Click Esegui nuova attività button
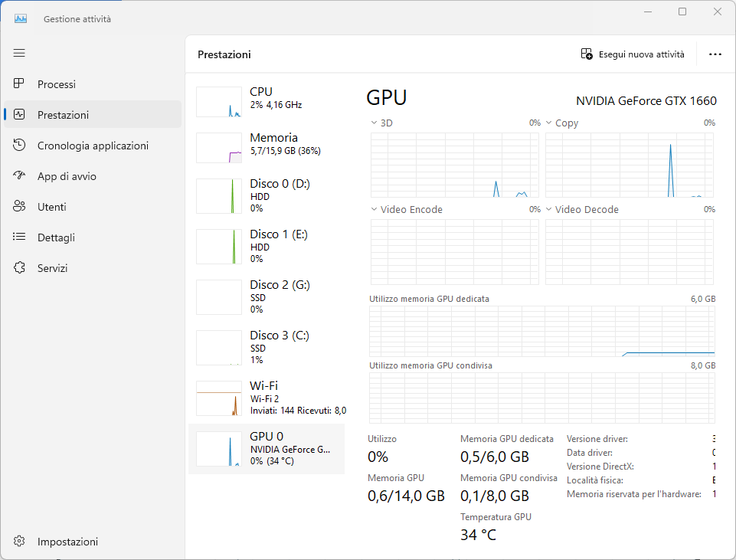The height and width of the screenshot is (560, 736). (633, 54)
